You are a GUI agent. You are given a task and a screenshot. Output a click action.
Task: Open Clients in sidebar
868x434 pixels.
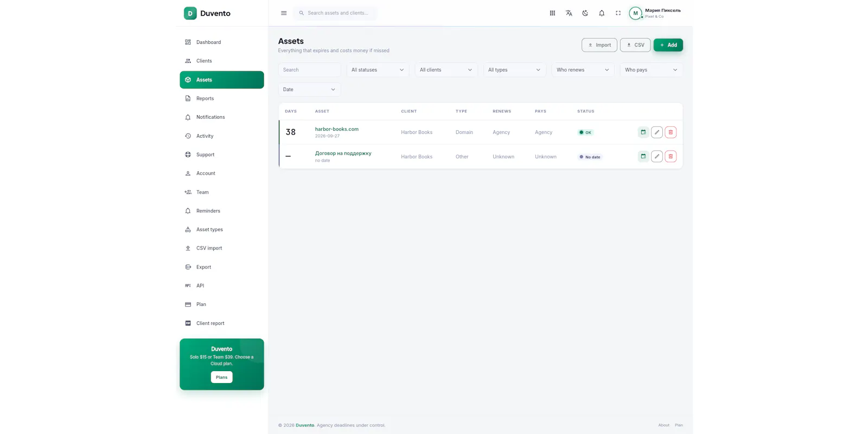pos(222,61)
